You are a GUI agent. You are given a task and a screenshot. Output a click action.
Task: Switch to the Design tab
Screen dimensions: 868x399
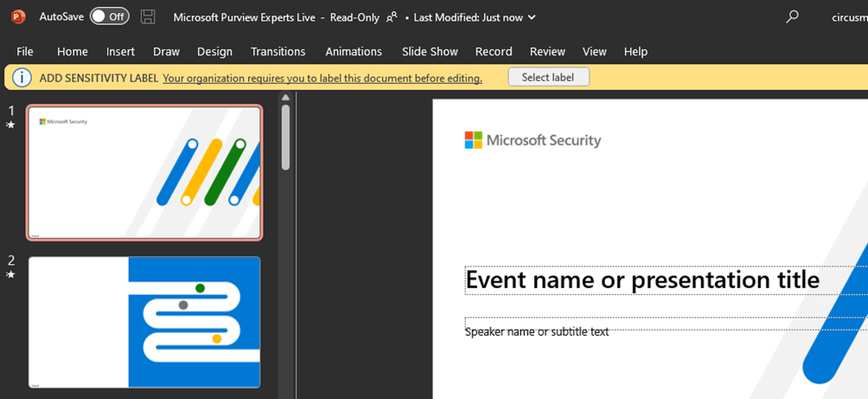[x=214, y=52]
